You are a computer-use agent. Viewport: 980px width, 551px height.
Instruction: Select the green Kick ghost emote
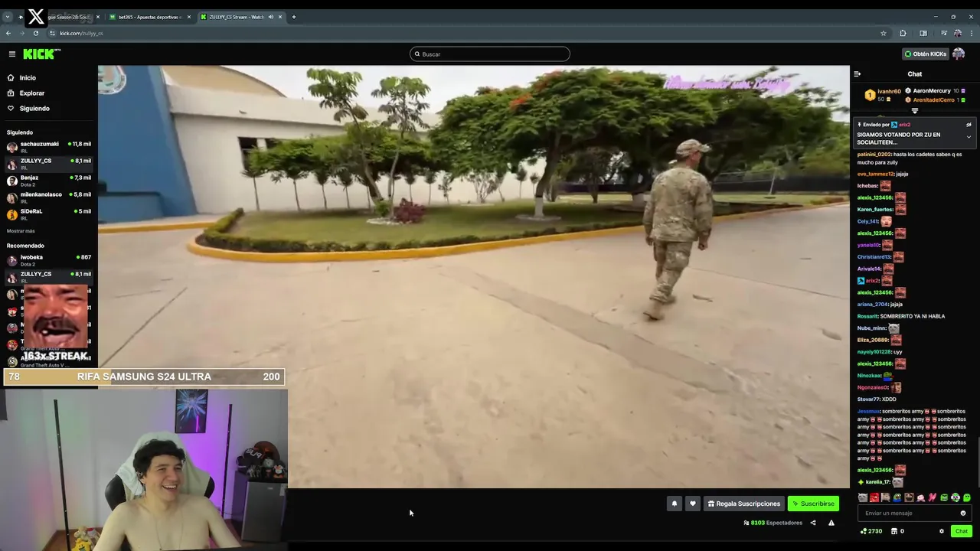(x=967, y=497)
